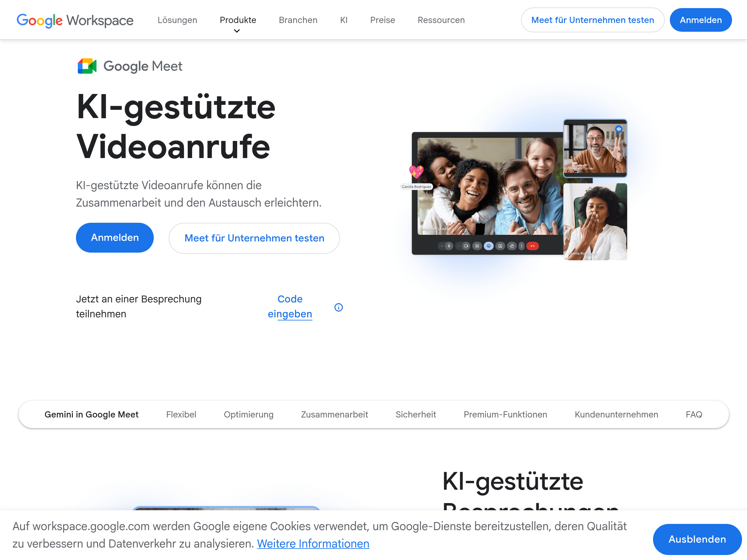Click the Camila Rodriguez video tile
This screenshot has height=560, width=747.
pos(595,222)
